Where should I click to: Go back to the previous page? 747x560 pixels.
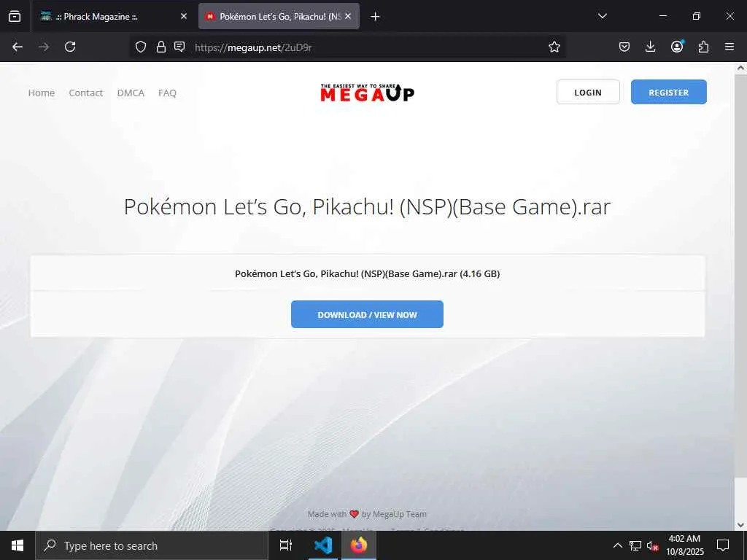coord(18,47)
